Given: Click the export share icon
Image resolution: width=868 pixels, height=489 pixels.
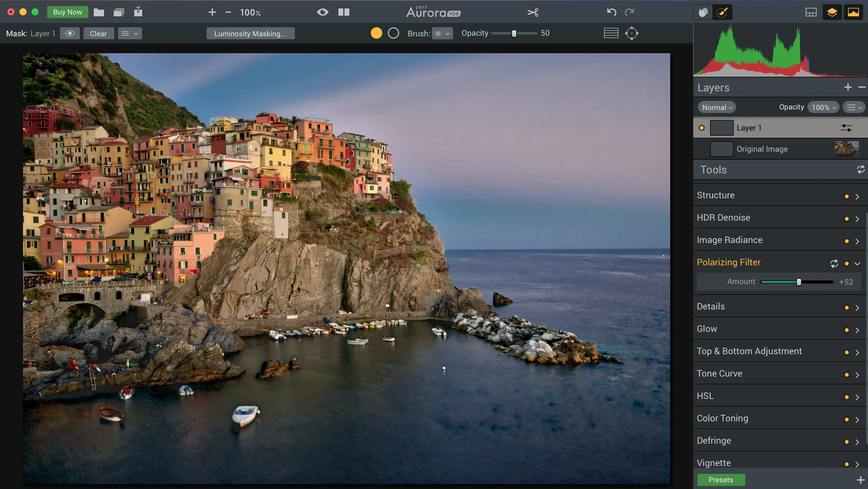Looking at the screenshot, I should point(138,12).
